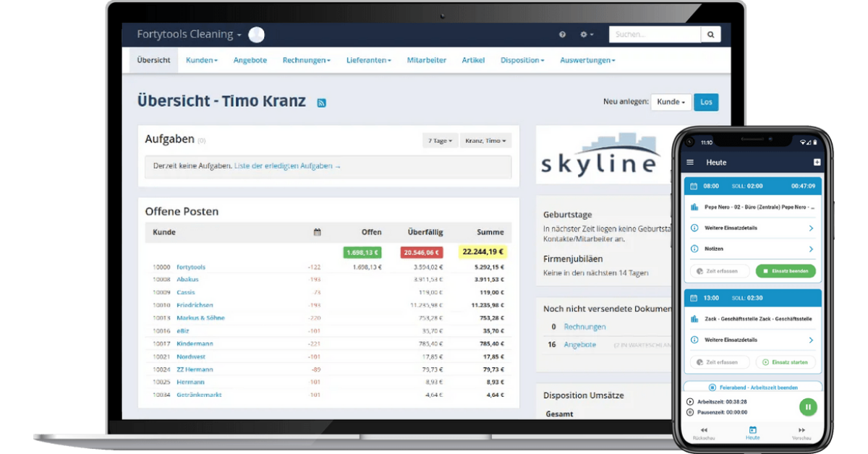Viewport: 868px width, 454px height.
Task: Expand Weitere Einsatzdetails for Pepe Nero
Action: pyautogui.click(x=752, y=228)
